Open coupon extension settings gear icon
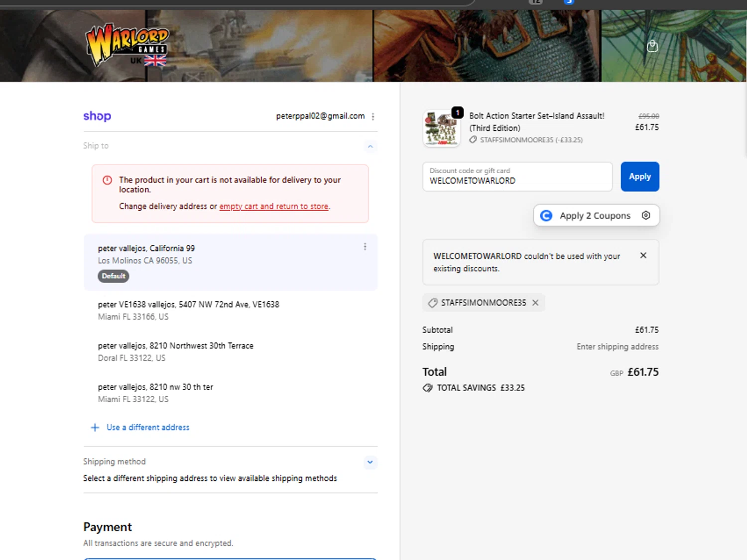Screen dimensions: 747x560 [646, 216]
